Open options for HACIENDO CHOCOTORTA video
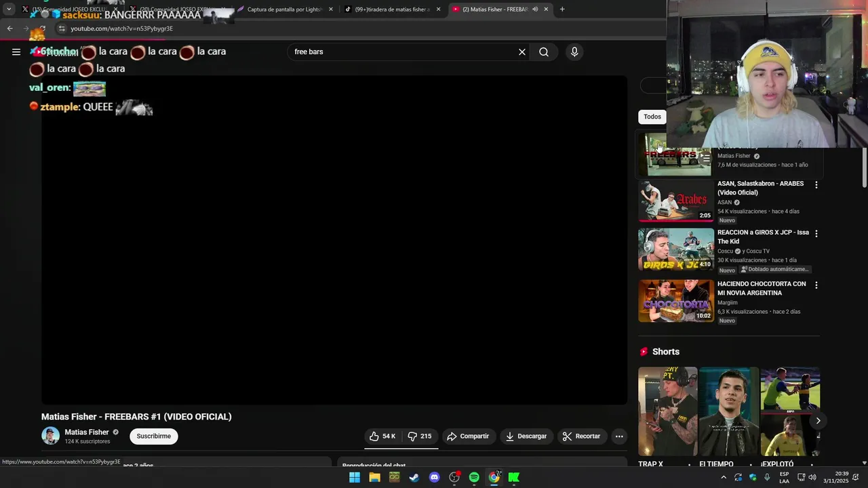The width and height of the screenshot is (868, 488). (816, 285)
